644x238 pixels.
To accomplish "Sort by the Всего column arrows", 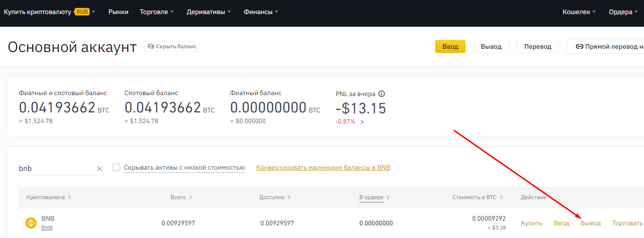I will click(190, 197).
